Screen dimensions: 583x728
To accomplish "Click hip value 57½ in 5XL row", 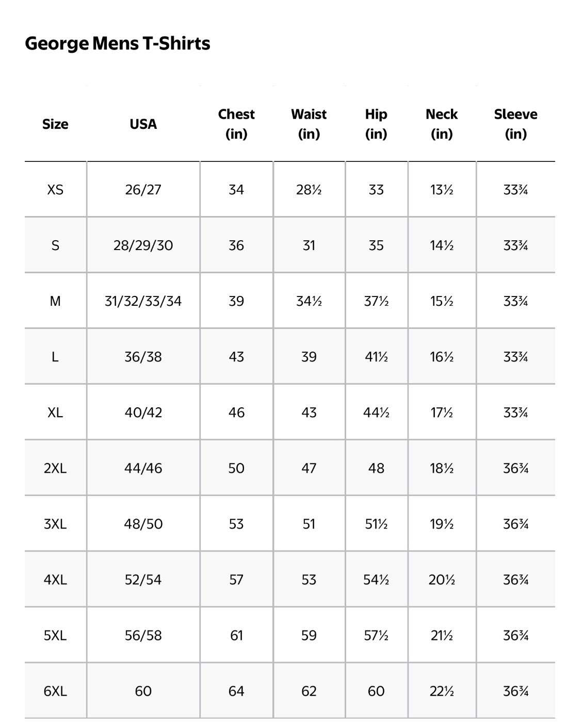I will 376,635.
